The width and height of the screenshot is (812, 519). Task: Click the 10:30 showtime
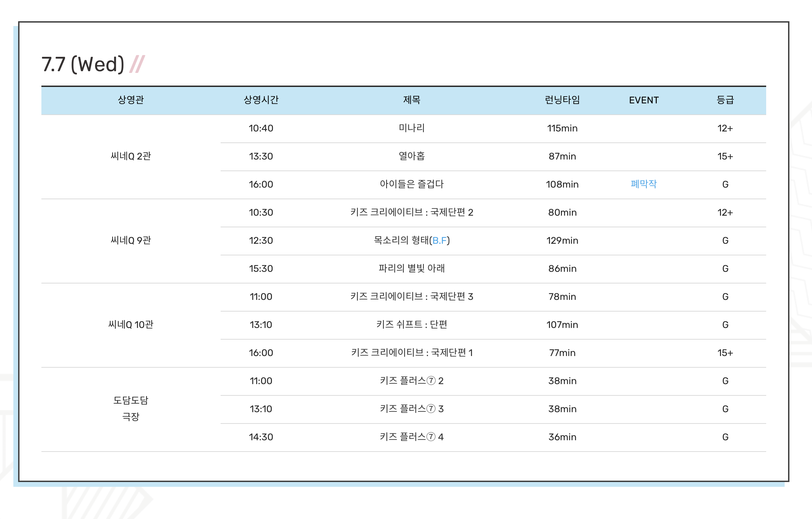[x=261, y=212]
